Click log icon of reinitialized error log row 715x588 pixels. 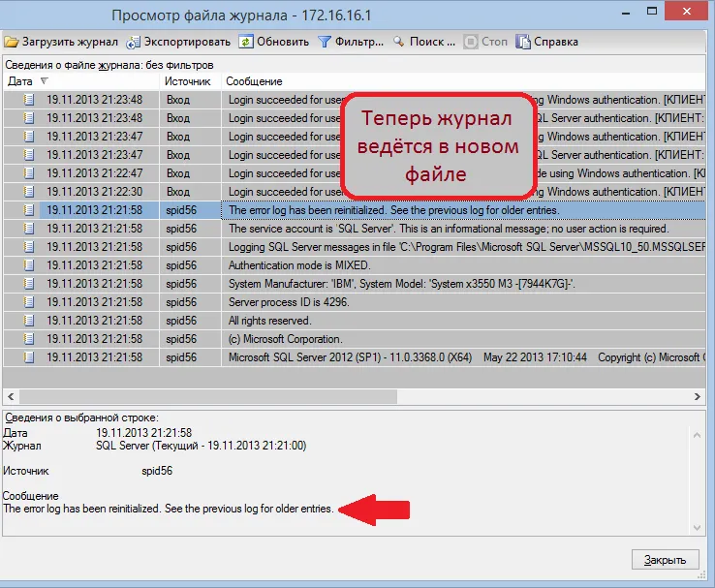tap(29, 210)
